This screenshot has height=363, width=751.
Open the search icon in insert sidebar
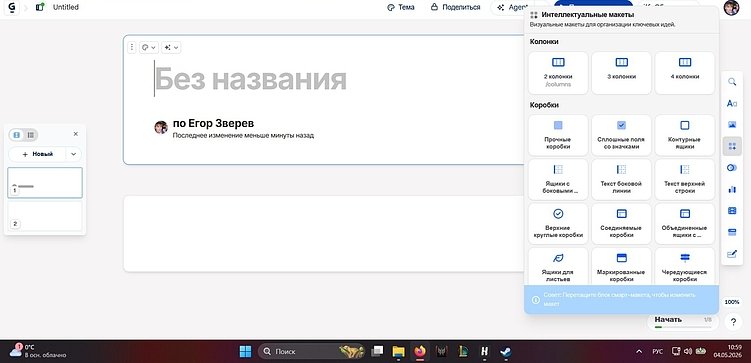click(732, 82)
